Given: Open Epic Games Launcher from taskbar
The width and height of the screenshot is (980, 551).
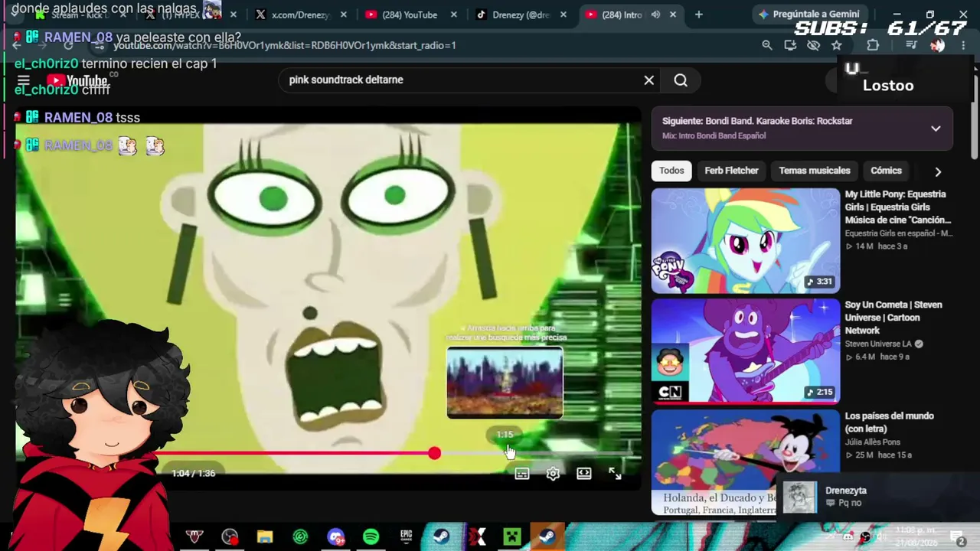Looking at the screenshot, I should pyautogui.click(x=406, y=536).
